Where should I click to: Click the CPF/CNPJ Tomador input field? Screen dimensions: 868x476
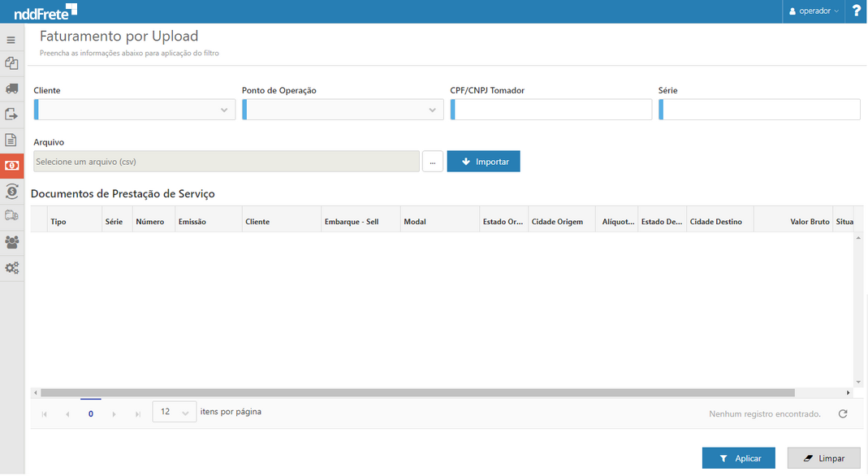552,110
